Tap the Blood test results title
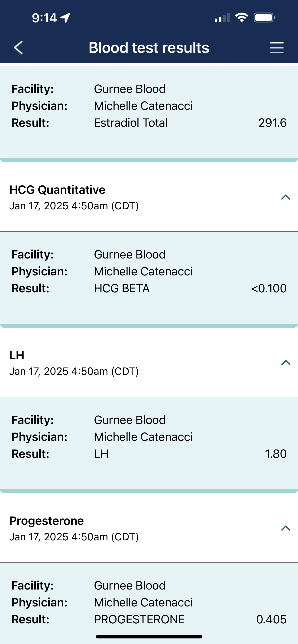298x644 pixels. click(149, 48)
